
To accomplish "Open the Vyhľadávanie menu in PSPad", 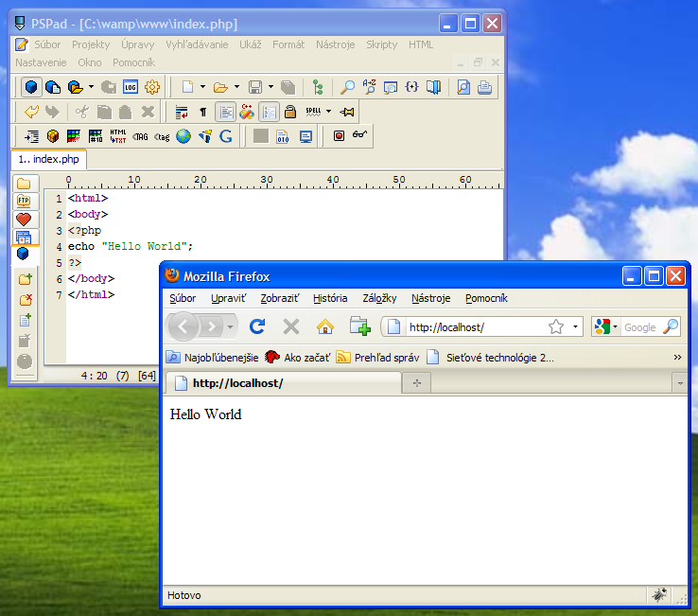I will click(197, 44).
